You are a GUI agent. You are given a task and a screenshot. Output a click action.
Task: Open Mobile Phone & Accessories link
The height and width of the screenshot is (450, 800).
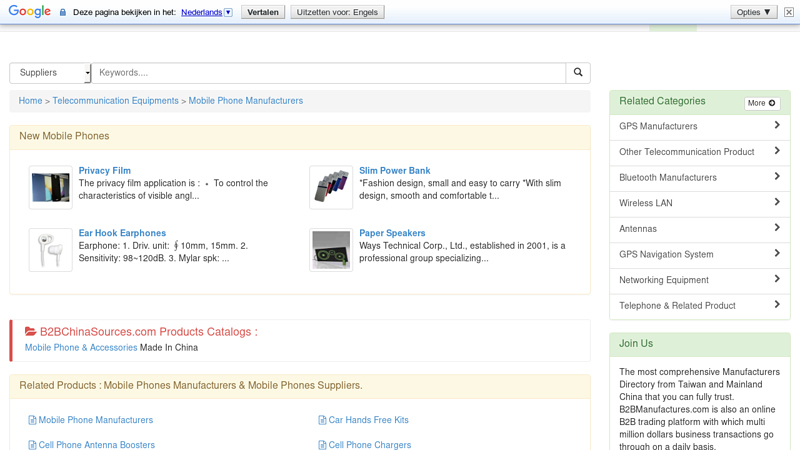point(81,347)
